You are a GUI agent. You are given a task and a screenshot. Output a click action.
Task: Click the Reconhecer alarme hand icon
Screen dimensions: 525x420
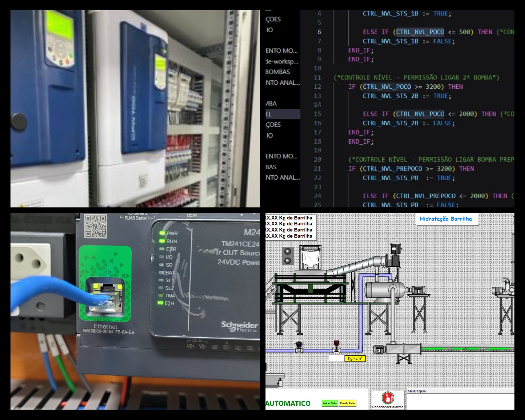click(388, 398)
